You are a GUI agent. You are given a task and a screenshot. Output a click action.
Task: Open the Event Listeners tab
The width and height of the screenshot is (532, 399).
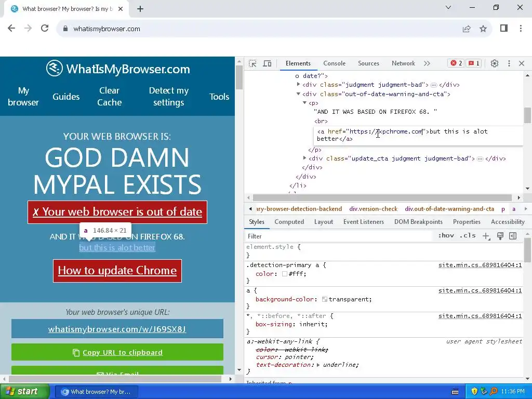pyautogui.click(x=363, y=222)
